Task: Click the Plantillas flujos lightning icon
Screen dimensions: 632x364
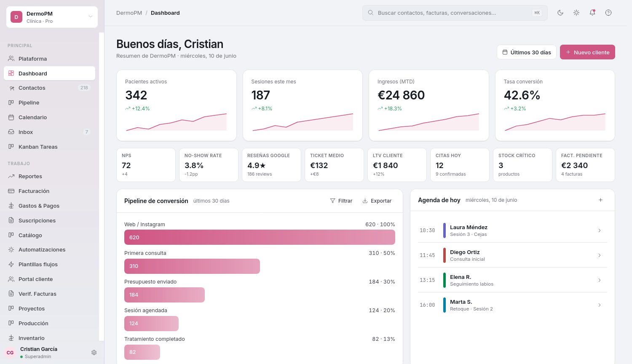Action: (x=11, y=264)
